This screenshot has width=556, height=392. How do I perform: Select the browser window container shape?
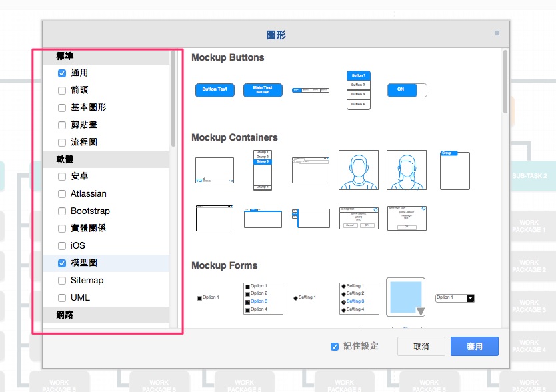(311, 170)
